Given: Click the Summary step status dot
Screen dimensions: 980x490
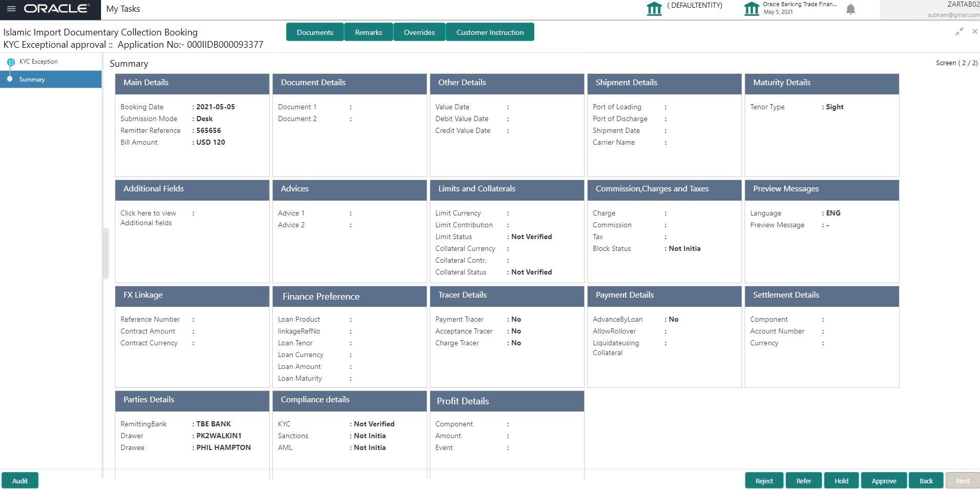Looking at the screenshot, I should (x=9, y=80).
